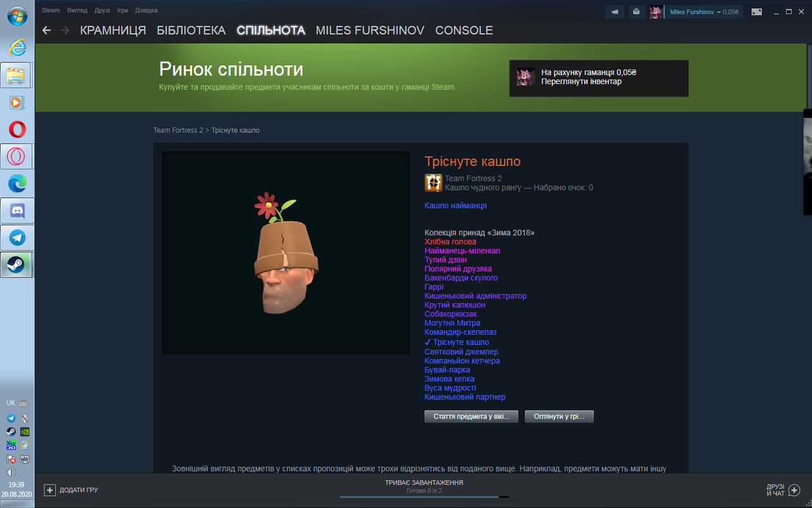Open Windows Explorer folder icon
The image size is (812, 508).
(x=17, y=75)
